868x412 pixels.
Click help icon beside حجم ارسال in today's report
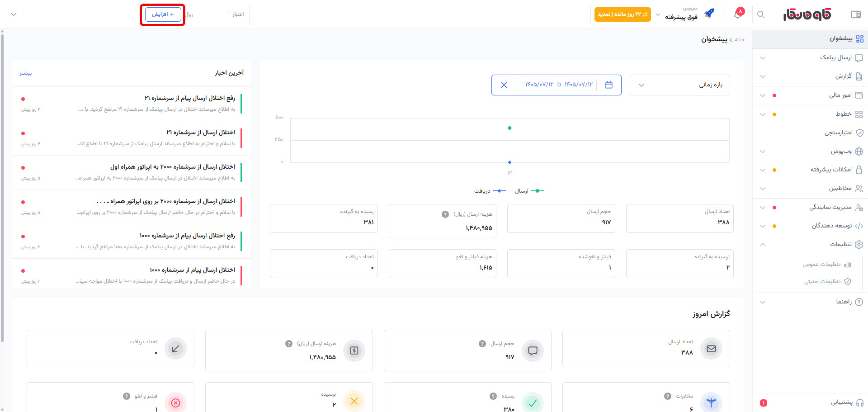click(482, 344)
